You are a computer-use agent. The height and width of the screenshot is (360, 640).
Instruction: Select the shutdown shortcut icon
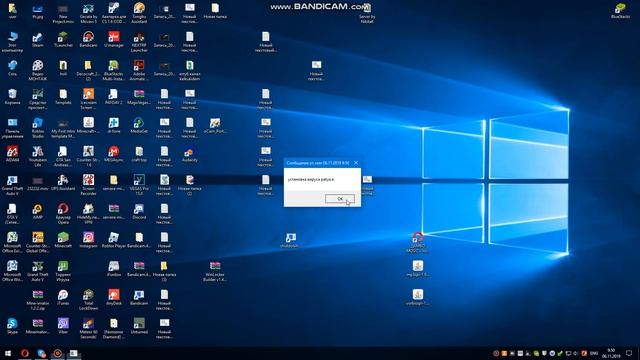click(x=291, y=240)
